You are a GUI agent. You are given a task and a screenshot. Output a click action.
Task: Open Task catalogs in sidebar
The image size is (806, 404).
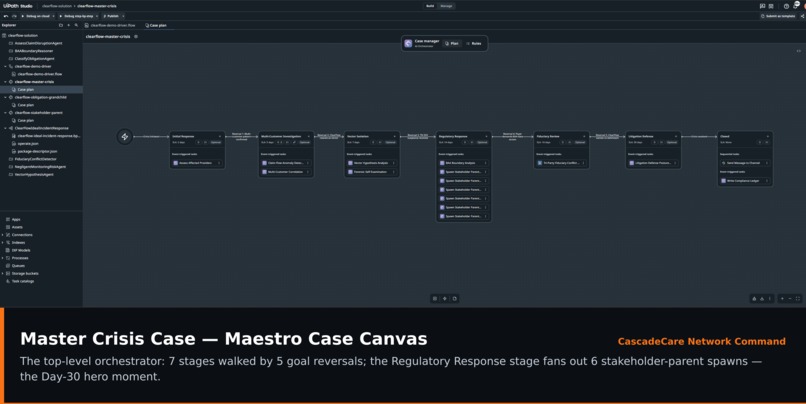(23, 281)
